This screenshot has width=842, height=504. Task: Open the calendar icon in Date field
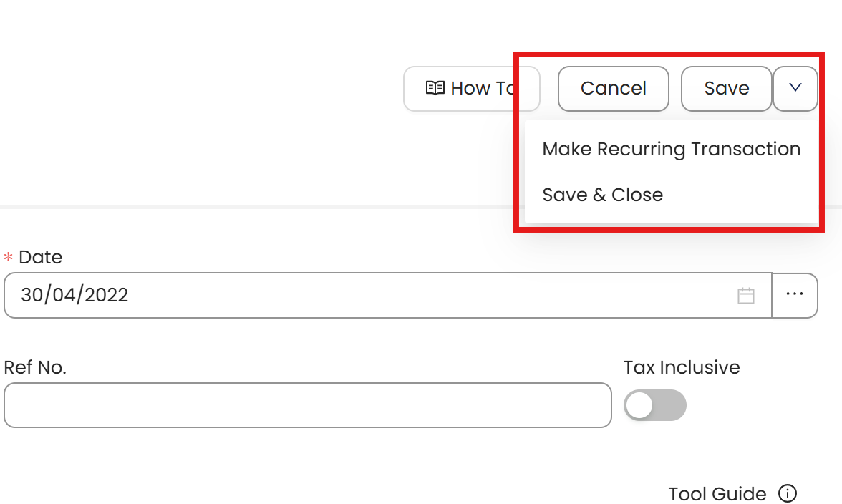tap(745, 296)
